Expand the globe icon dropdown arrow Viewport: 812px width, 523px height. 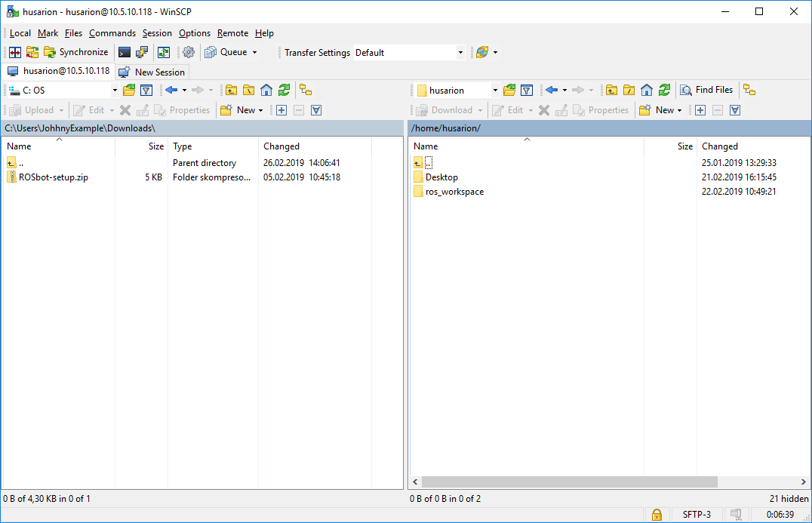[496, 52]
